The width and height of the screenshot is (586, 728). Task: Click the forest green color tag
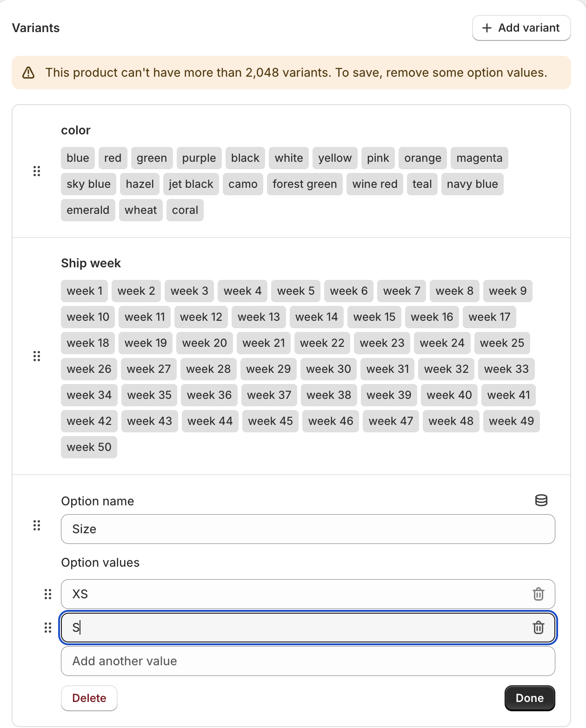point(305,184)
